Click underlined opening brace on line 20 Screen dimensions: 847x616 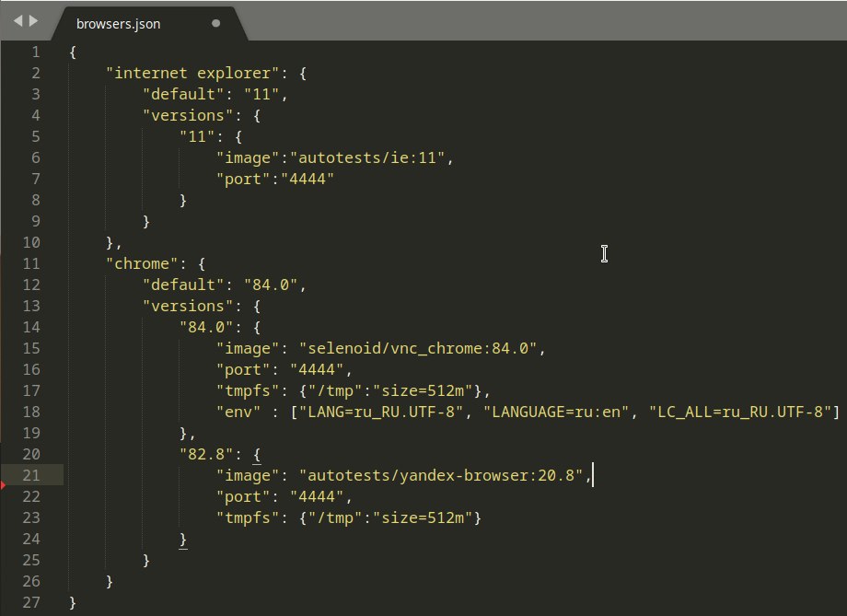pos(257,455)
